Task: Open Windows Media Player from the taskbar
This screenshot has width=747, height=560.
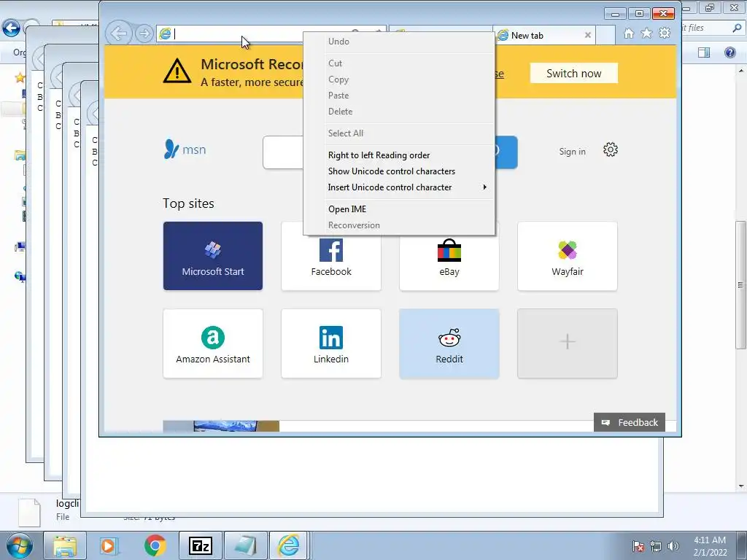Action: pos(109,545)
